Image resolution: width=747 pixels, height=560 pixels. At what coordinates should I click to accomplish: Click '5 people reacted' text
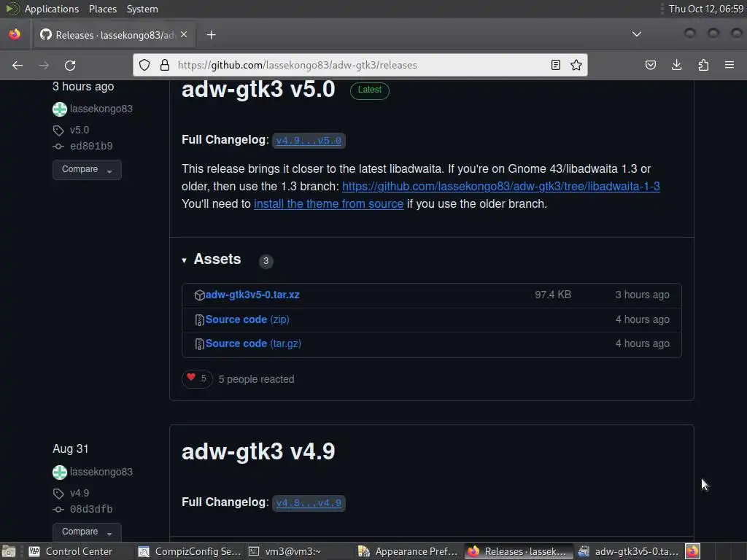point(256,379)
